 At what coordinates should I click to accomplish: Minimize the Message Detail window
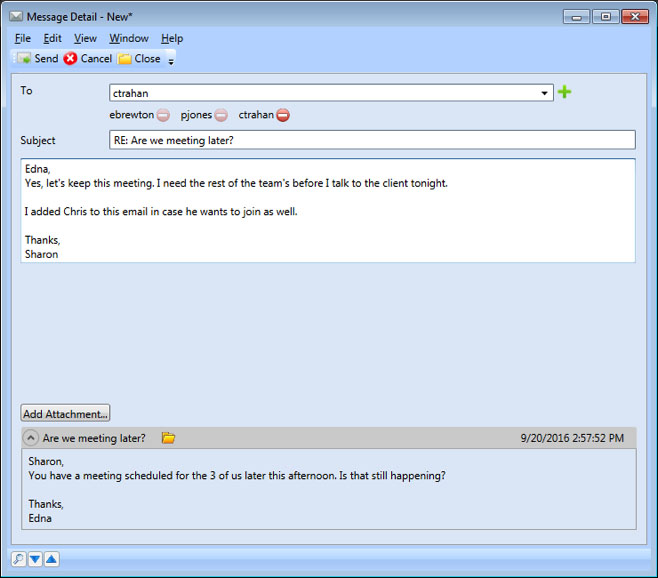[x=577, y=17]
